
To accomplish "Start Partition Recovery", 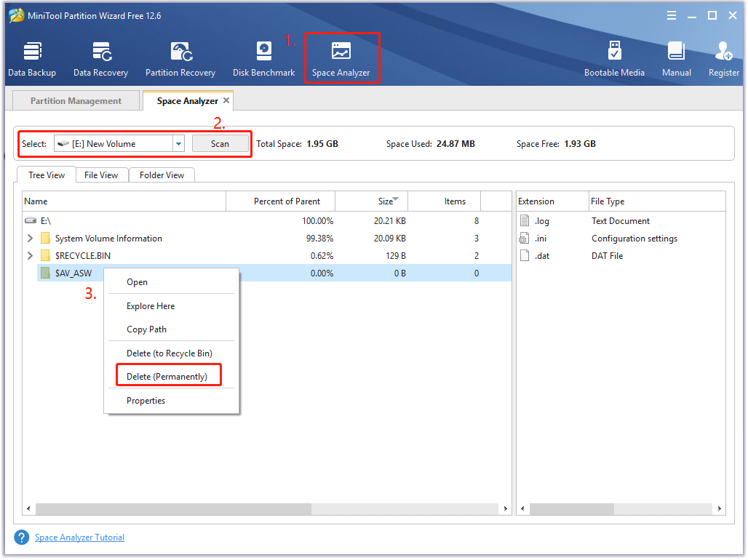I will coord(180,57).
